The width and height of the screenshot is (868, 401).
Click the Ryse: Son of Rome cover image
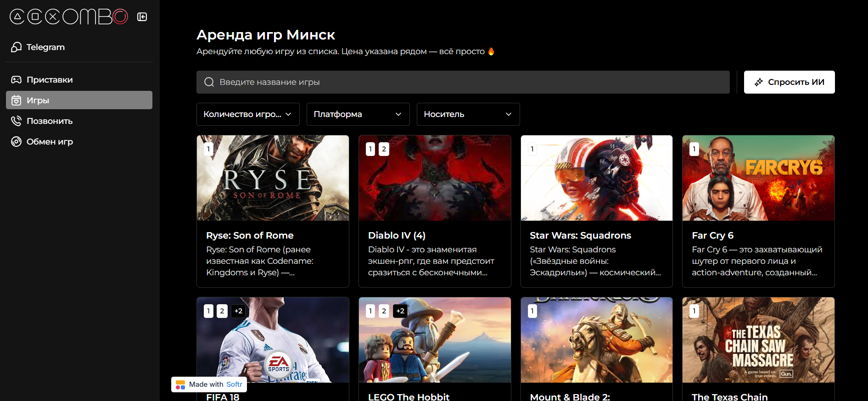(273, 178)
